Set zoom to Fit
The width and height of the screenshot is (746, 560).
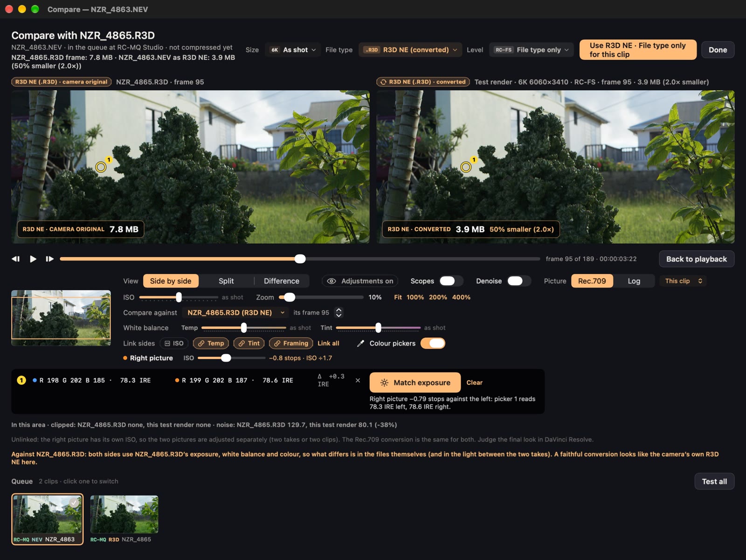tap(398, 297)
